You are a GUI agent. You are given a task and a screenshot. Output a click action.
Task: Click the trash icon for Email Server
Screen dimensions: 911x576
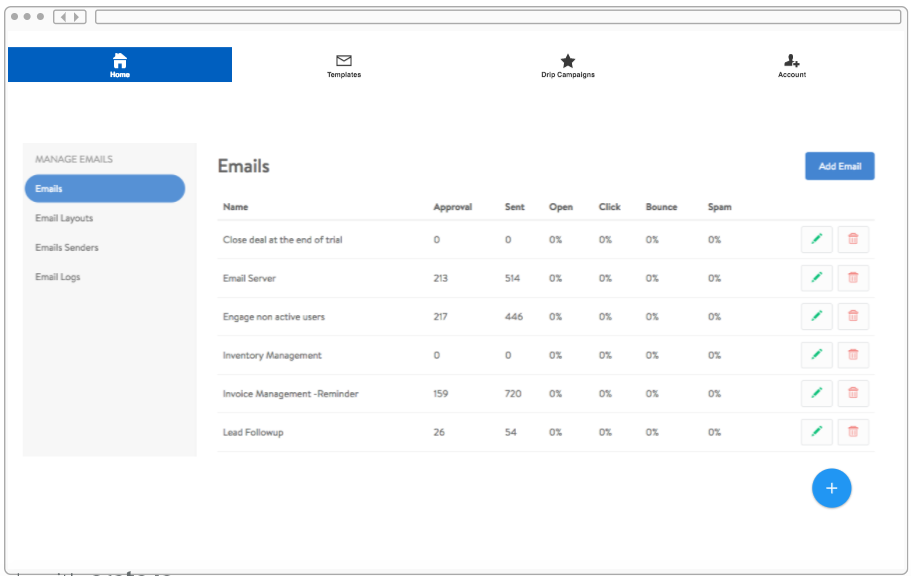pos(853,278)
